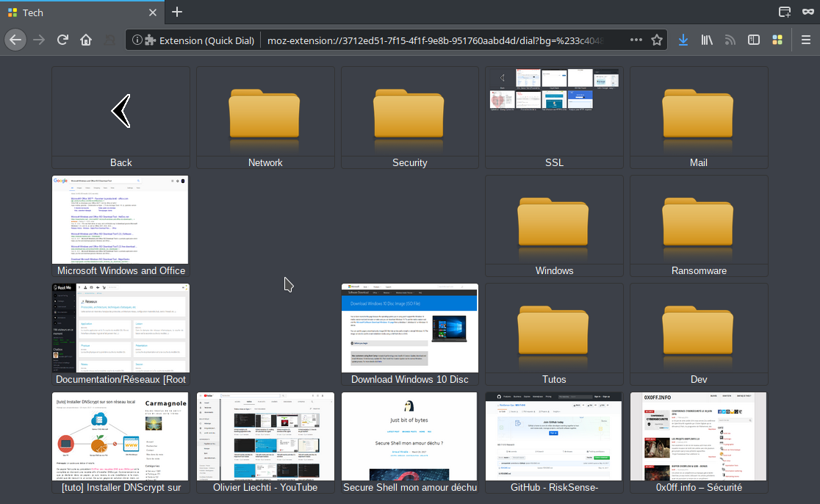Open a new tab with plus button

pos(177,12)
